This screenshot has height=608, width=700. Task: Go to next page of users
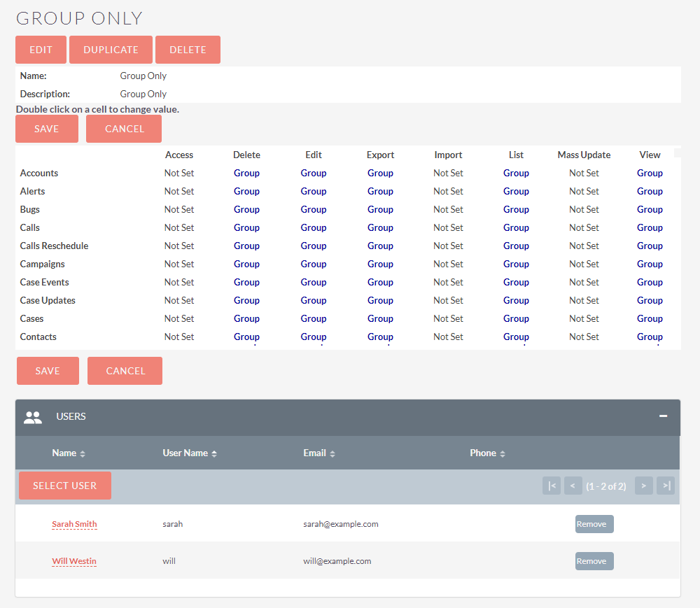coord(643,486)
